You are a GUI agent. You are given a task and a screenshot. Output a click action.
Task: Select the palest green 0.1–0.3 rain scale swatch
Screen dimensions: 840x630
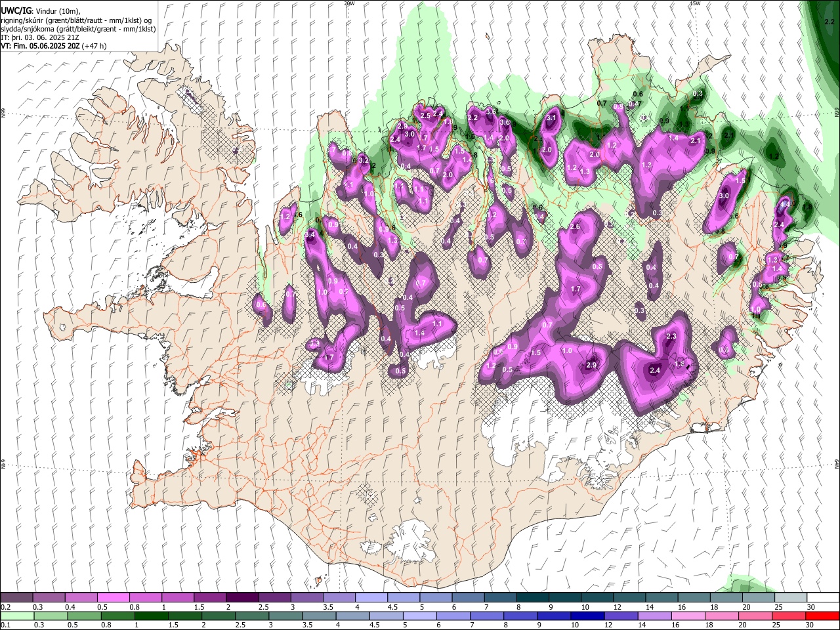click(x=16, y=616)
